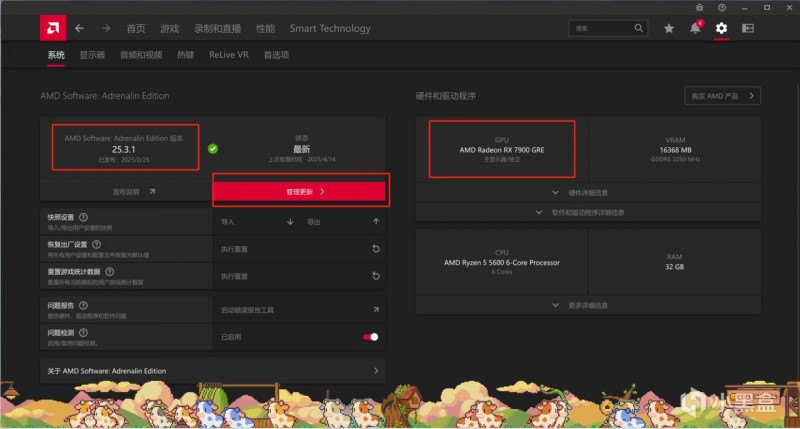
Task: Click 导入 snapshot import button
Action: point(257,222)
